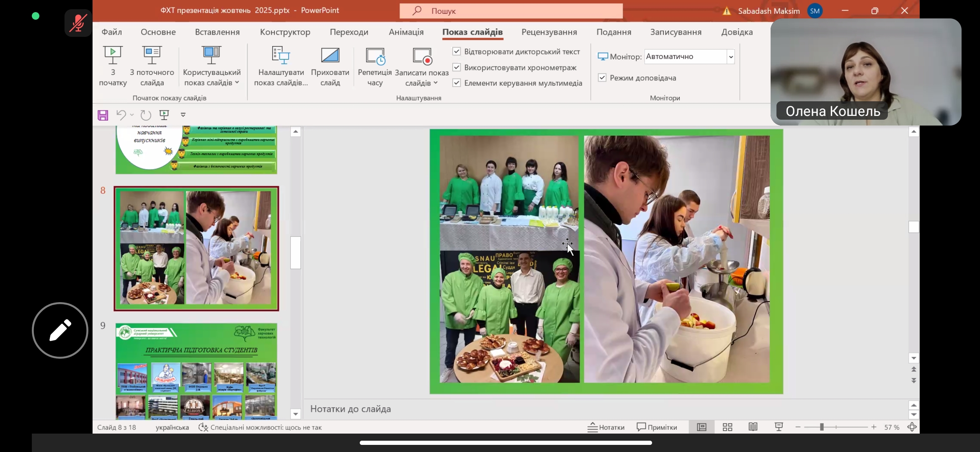This screenshot has width=980, height=452.
Task: Toggle Use Timings checkbox
Action: coord(456,67)
